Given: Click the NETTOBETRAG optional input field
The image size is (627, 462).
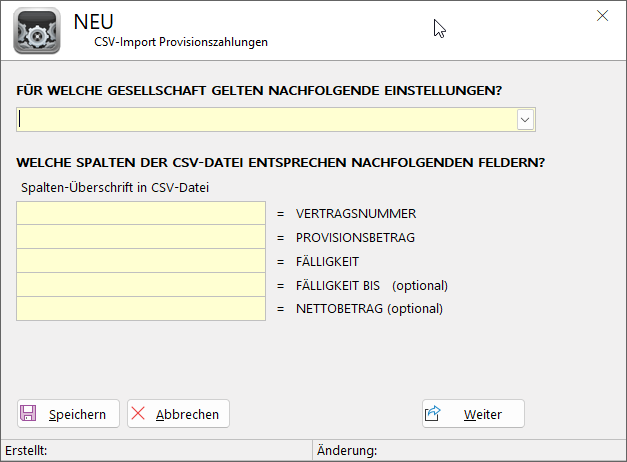Looking at the screenshot, I should pyautogui.click(x=141, y=309).
